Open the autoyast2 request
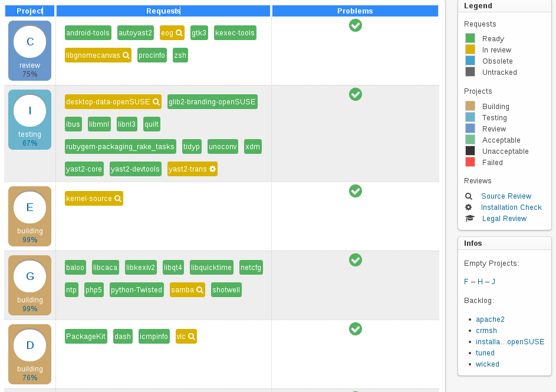The width and height of the screenshot is (556, 392). point(136,33)
